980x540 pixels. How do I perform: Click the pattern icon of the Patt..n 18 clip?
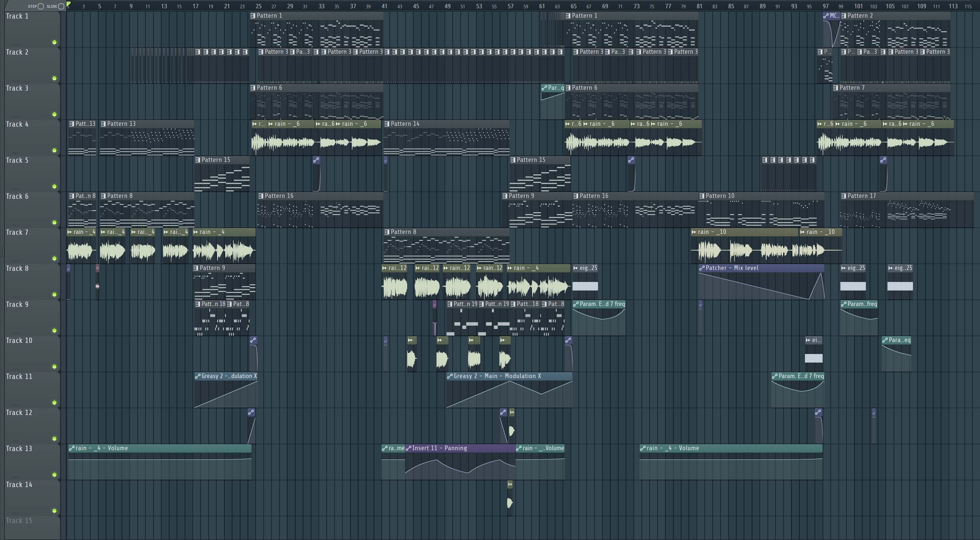[198, 304]
